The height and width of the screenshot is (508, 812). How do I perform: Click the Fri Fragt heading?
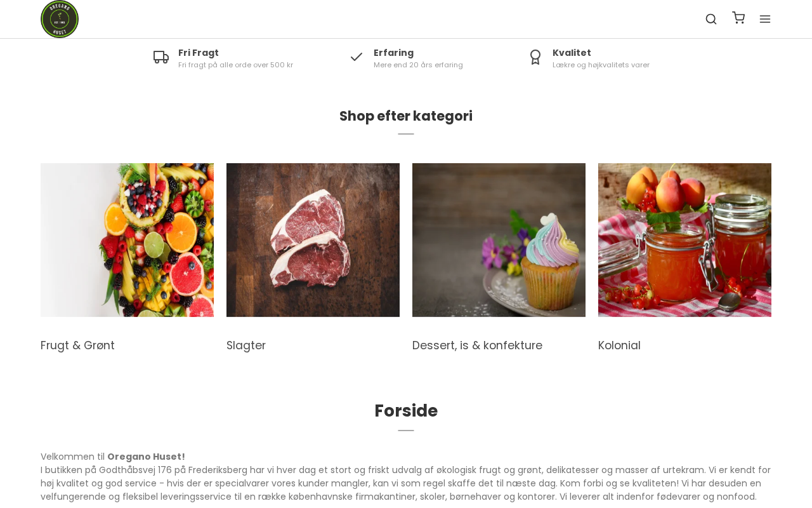199,53
